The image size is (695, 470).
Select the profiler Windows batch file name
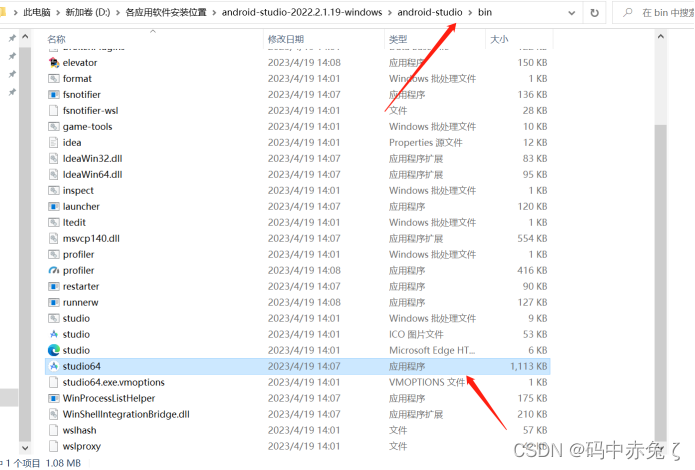tap(78, 254)
